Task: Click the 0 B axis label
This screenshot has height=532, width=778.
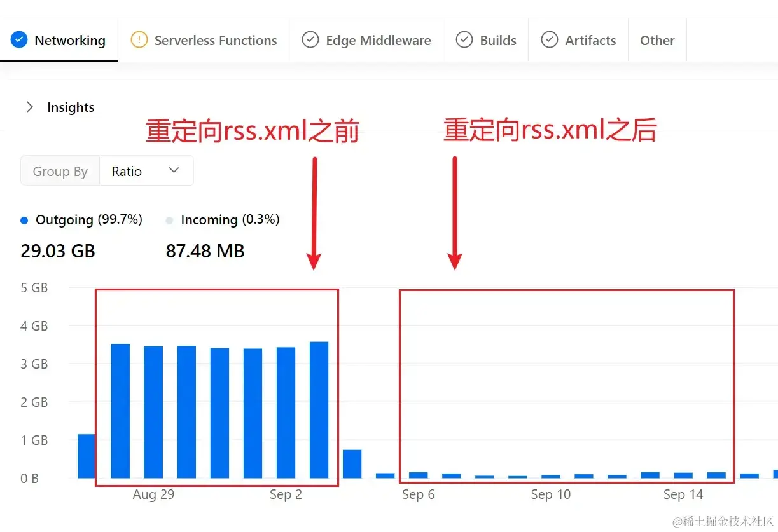Action: coord(30,479)
